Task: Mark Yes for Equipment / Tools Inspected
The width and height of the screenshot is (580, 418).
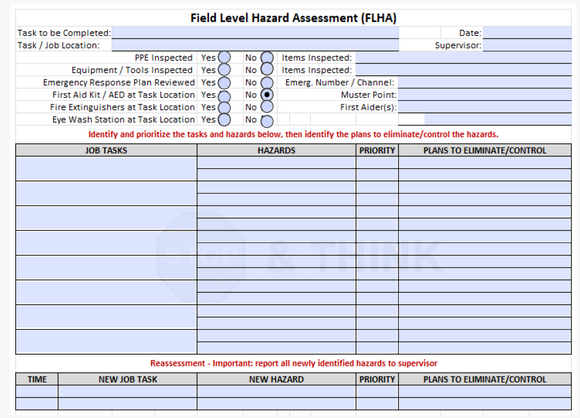Action: coord(224,70)
